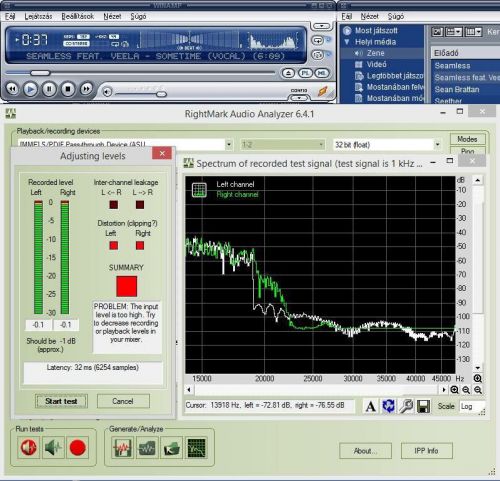Click right distortion clipping indicator
The height and width of the screenshot is (481, 500).
click(140, 246)
